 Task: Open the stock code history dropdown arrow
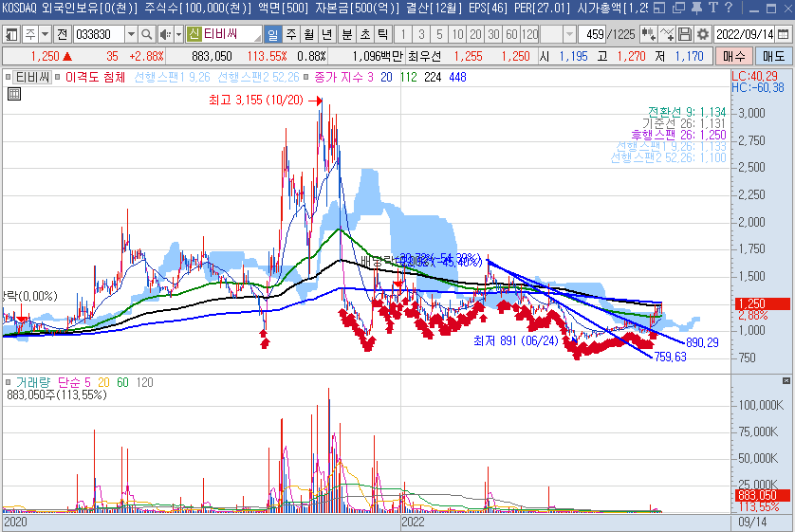tap(131, 34)
